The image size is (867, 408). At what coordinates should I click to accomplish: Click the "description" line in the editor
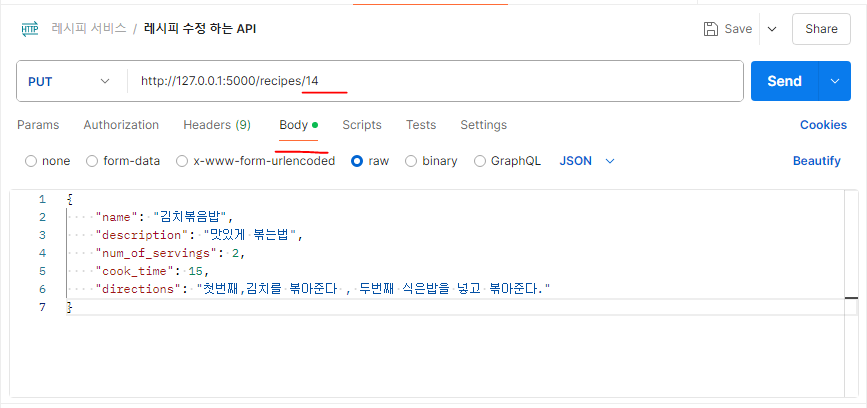[200, 235]
